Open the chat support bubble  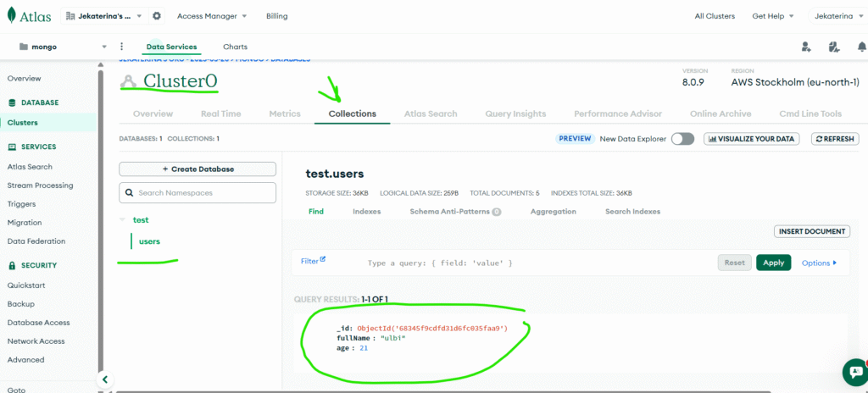[x=855, y=372]
